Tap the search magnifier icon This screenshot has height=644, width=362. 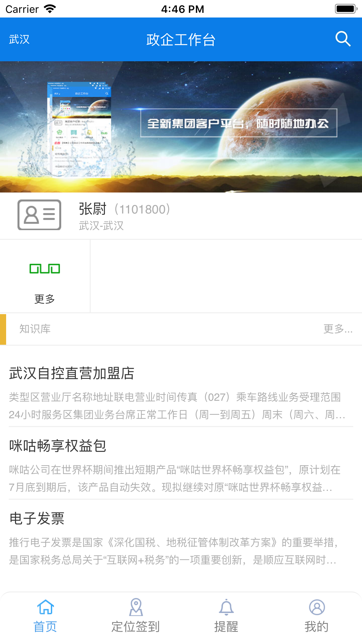(x=343, y=39)
